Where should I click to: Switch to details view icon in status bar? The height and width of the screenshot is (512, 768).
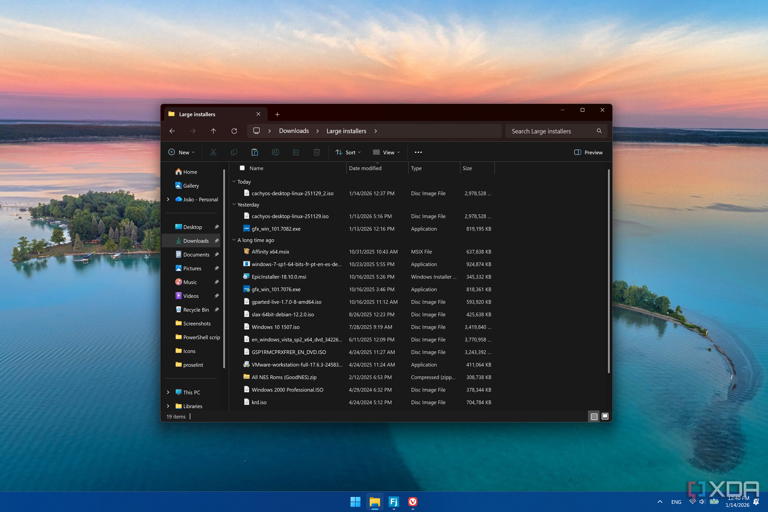[x=594, y=416]
